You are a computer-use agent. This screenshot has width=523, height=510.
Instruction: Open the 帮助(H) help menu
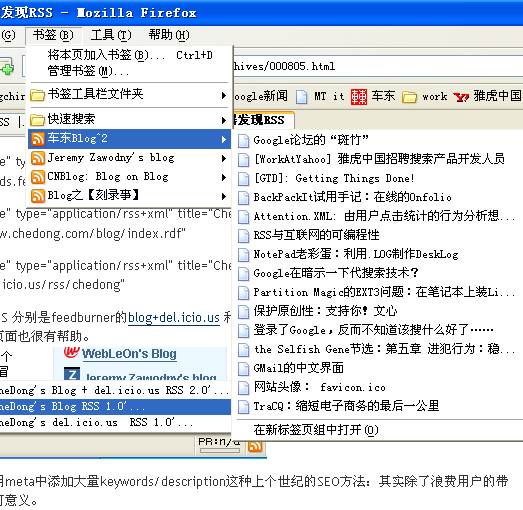pyautogui.click(x=169, y=35)
